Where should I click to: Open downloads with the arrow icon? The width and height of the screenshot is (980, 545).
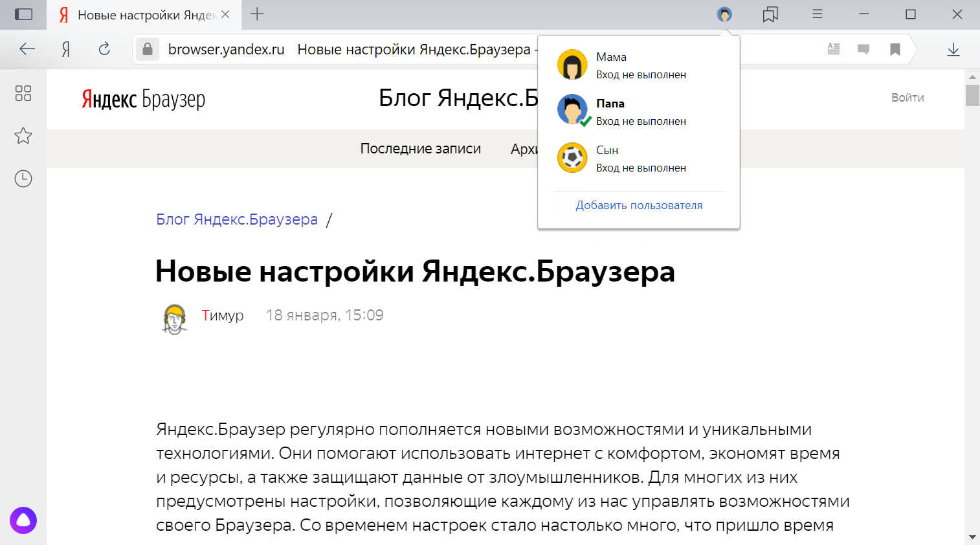[953, 49]
